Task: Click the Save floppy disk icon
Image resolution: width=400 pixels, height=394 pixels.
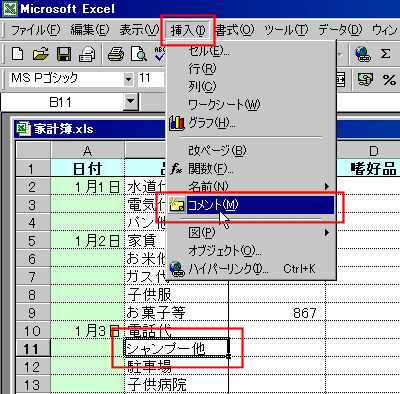Action: tap(64, 53)
